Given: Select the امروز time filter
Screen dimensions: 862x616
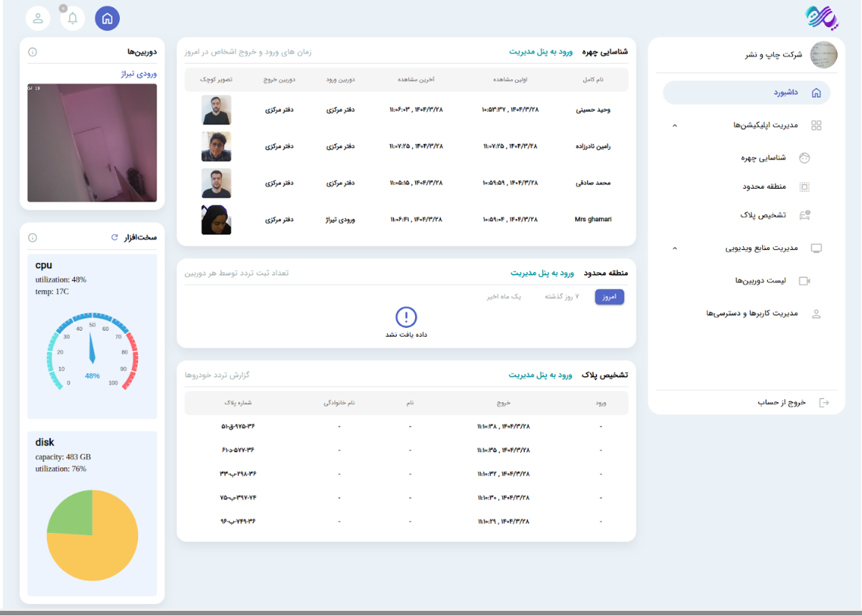Looking at the screenshot, I should (x=609, y=296).
